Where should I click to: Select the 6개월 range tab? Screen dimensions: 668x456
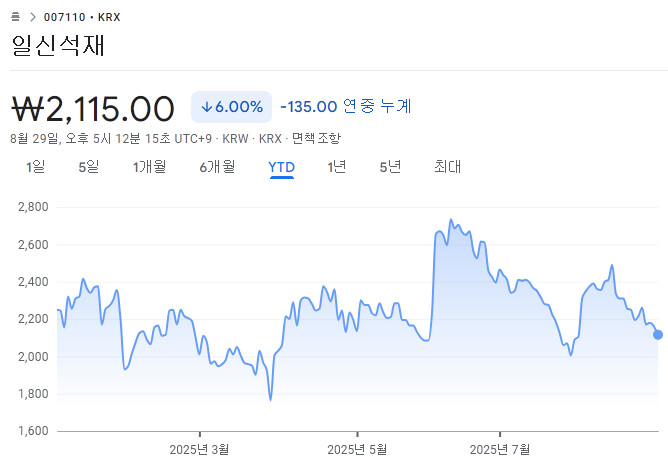(x=217, y=167)
